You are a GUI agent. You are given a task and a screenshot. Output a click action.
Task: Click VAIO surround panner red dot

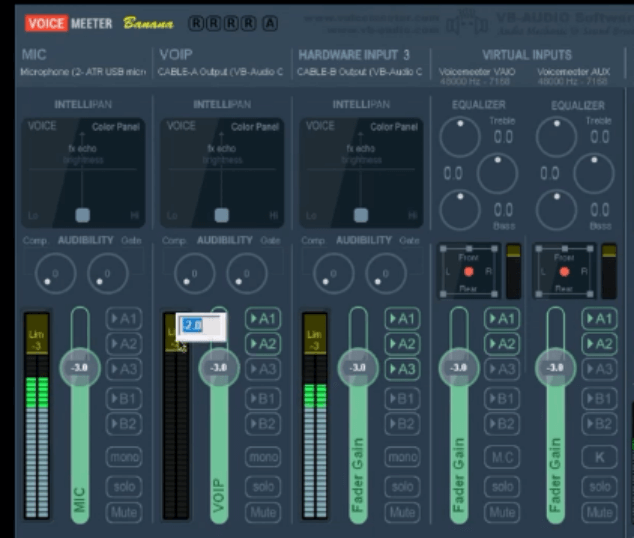click(469, 272)
